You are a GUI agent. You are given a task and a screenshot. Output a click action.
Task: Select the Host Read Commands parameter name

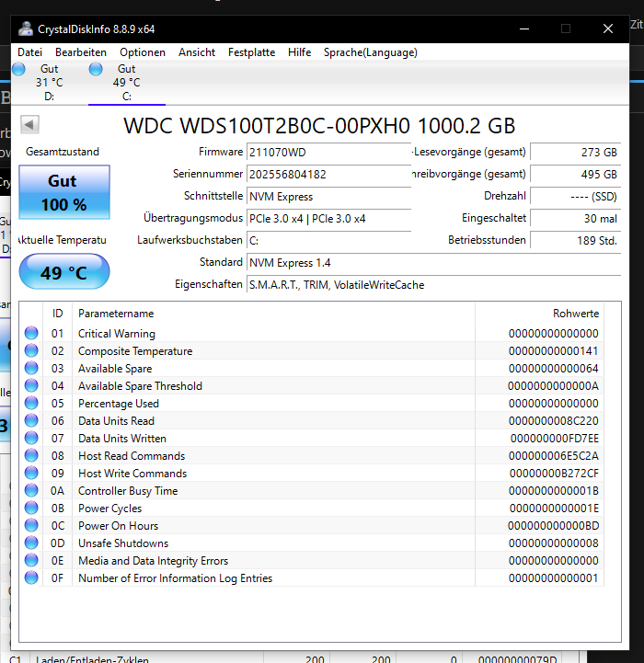point(132,456)
